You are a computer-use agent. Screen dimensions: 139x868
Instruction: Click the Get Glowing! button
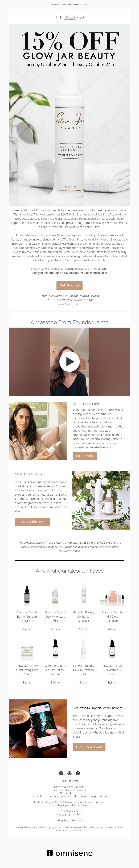[69, 285]
